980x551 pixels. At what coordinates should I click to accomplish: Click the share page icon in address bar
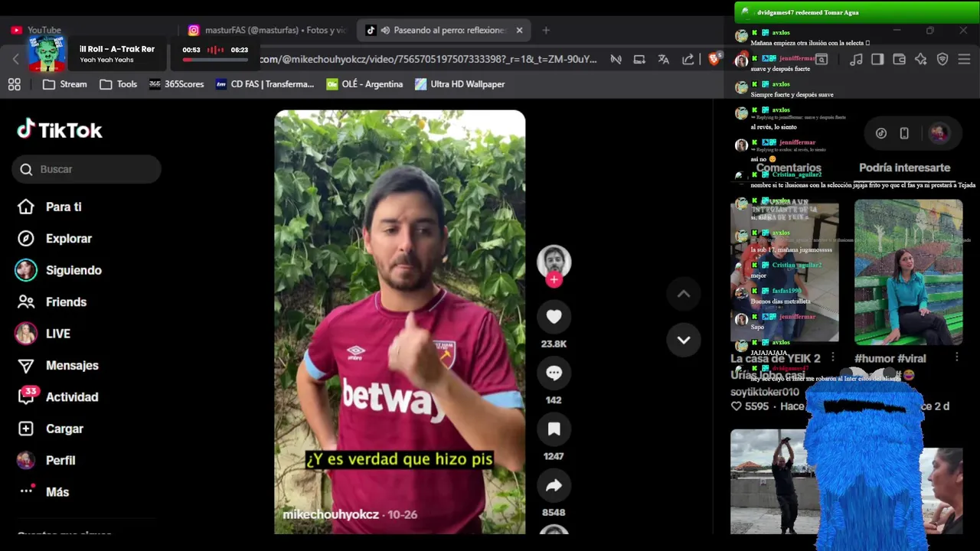(x=688, y=59)
